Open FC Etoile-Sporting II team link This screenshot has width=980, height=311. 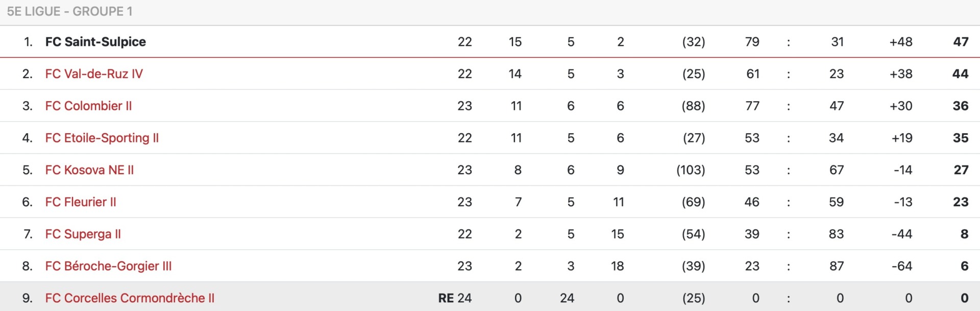(102, 138)
